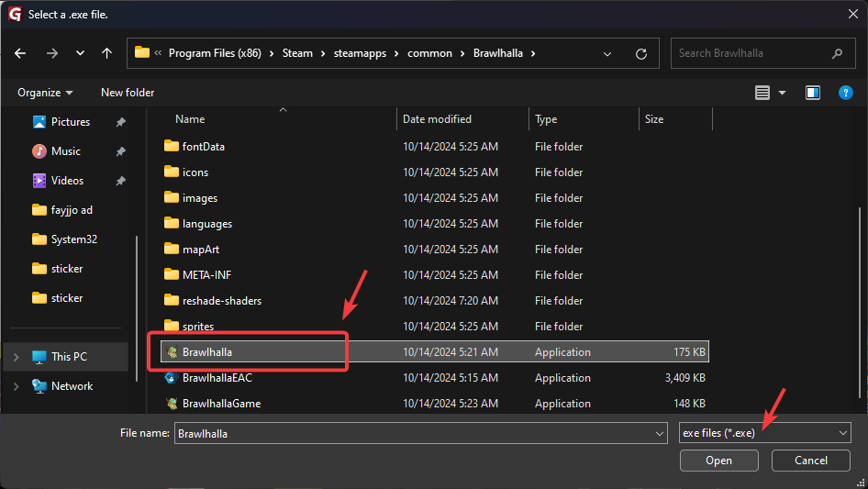Click the Open button
Viewport: 868px width, 489px height.
click(x=718, y=461)
